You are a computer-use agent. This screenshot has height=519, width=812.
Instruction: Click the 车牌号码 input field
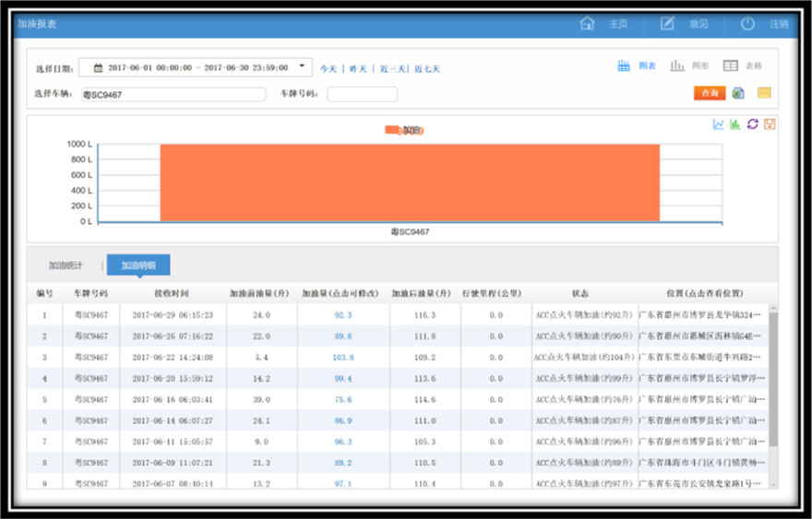pos(362,94)
